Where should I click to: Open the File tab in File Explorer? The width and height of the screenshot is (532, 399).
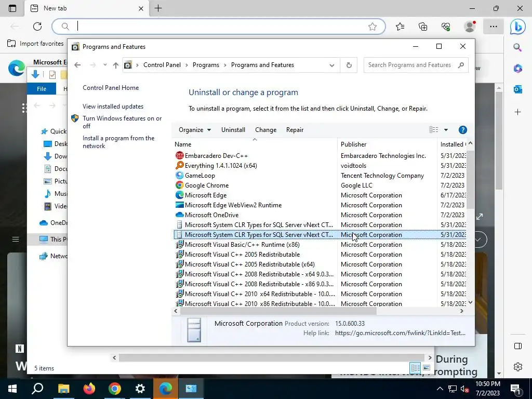pyautogui.click(x=42, y=89)
